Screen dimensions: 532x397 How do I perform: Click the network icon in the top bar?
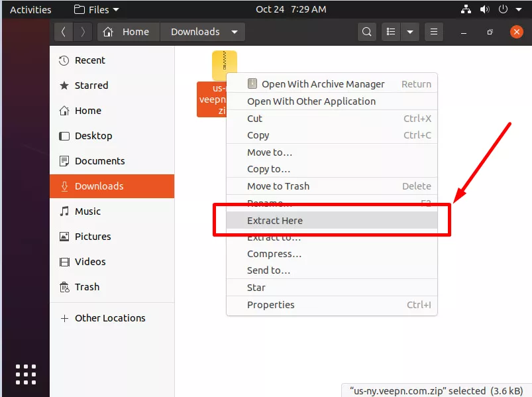(x=466, y=9)
